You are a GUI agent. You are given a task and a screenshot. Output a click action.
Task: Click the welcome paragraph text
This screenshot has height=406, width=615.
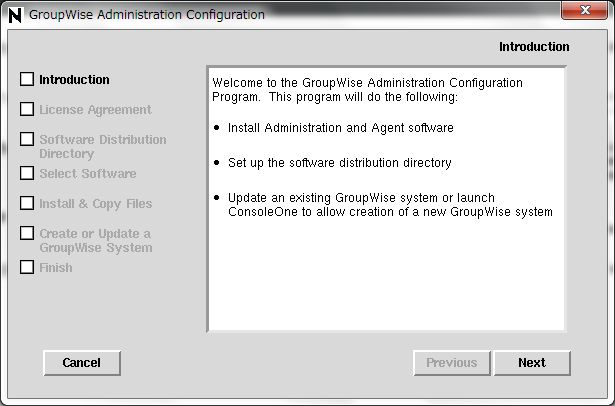tap(367, 90)
